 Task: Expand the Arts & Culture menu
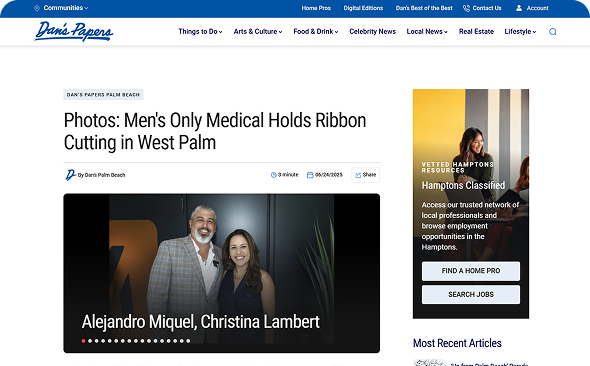tap(258, 32)
